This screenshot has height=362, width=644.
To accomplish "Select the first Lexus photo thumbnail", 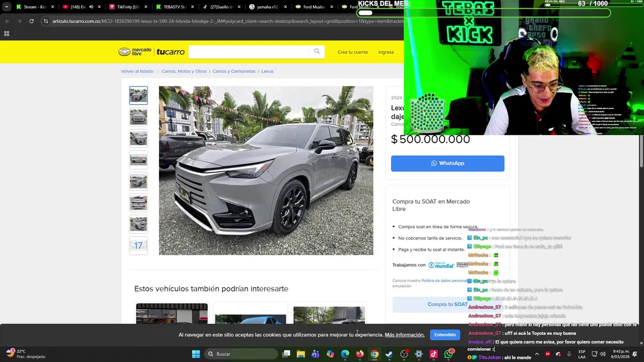I will (138, 96).
